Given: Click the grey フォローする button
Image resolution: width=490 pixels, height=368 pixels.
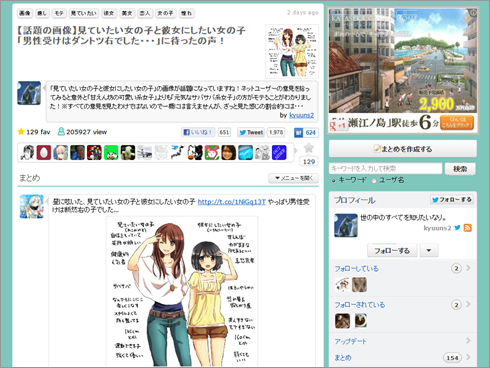Looking at the screenshot, I should pyautogui.click(x=392, y=251).
